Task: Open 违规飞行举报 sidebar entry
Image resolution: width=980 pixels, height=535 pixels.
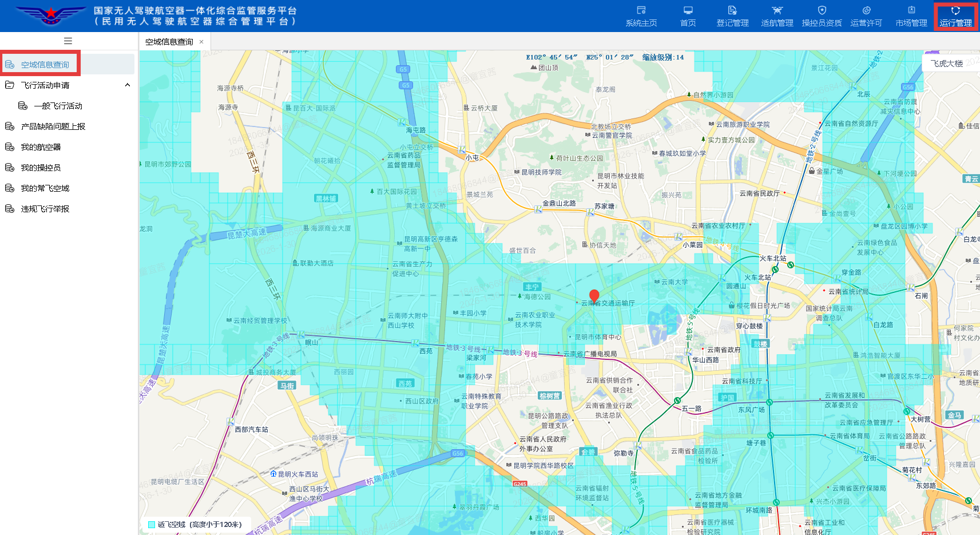Action: [45, 209]
